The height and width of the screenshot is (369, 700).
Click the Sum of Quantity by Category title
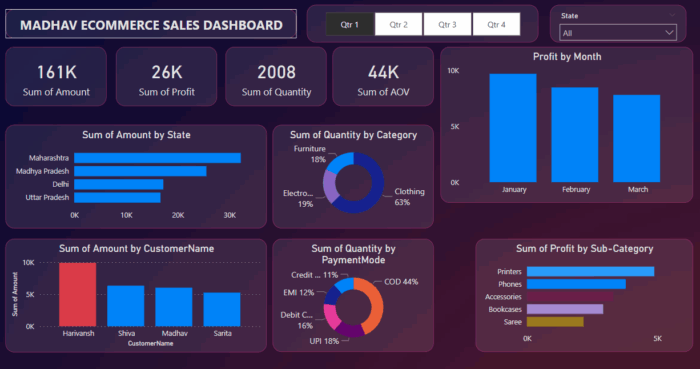[353, 135]
